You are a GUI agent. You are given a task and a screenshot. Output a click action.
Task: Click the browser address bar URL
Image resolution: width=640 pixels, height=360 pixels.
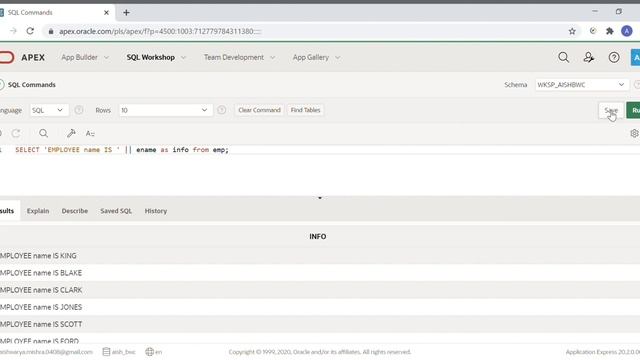pos(160,31)
